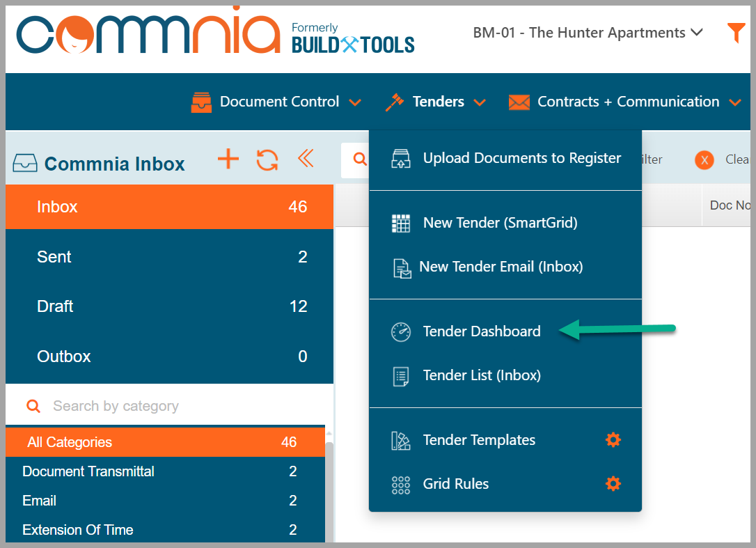The image size is (756, 548).
Task: Select All Categories filter
Action: pyautogui.click(x=166, y=442)
